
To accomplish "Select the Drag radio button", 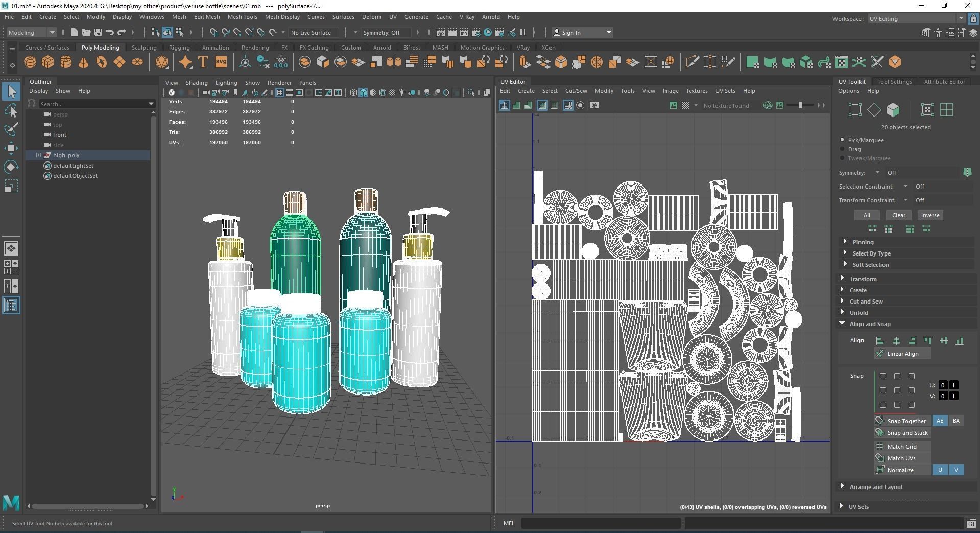I will click(842, 149).
